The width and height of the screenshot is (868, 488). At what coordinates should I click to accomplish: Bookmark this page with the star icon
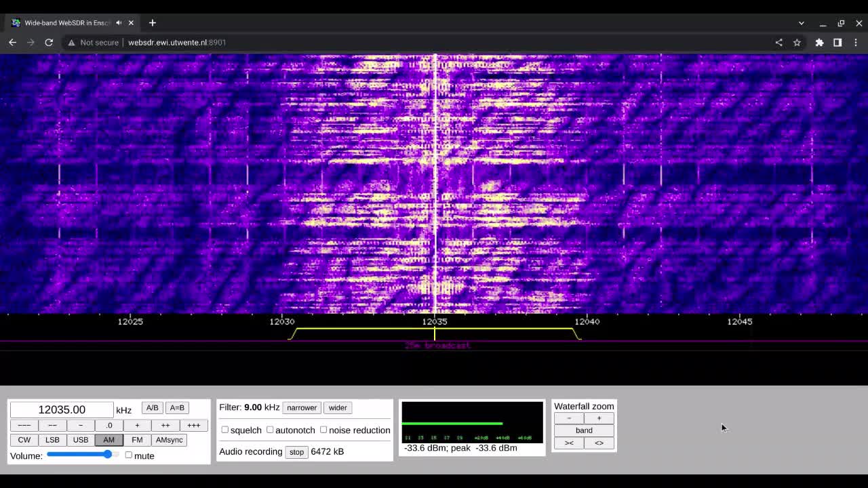[797, 42]
